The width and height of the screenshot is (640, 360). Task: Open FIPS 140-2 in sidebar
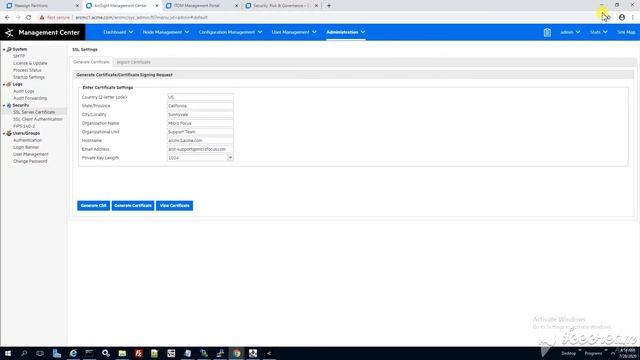pyautogui.click(x=24, y=127)
